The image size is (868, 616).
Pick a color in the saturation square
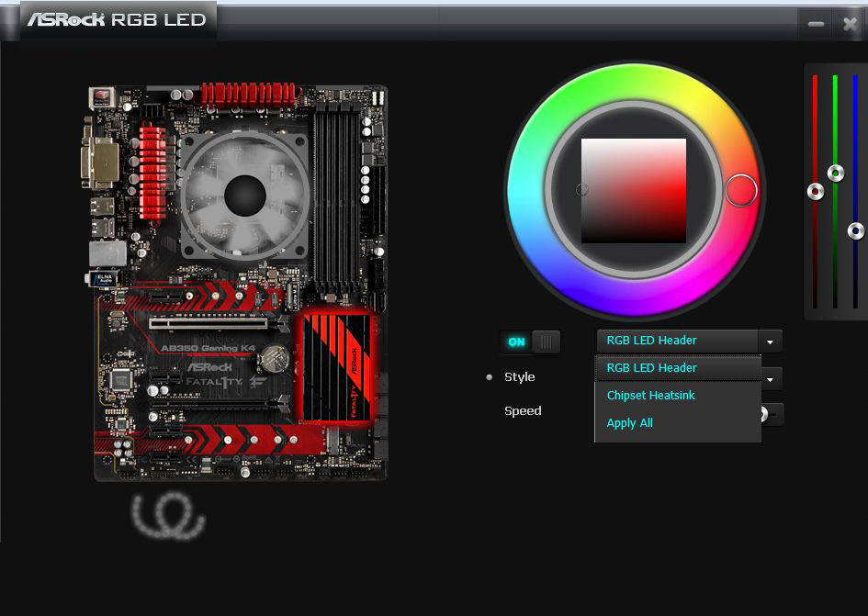click(x=634, y=191)
